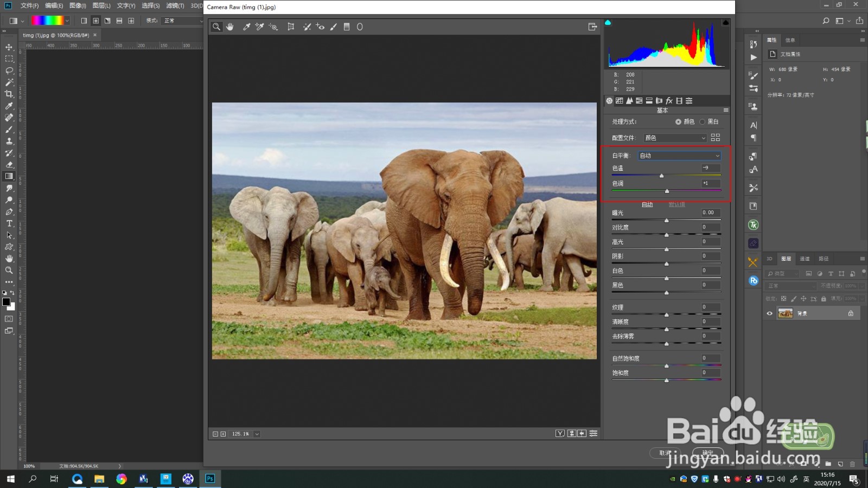Viewport: 868px width, 488px height.
Task: Choose the Adjustment Brush in Camera Raw
Action: point(334,27)
